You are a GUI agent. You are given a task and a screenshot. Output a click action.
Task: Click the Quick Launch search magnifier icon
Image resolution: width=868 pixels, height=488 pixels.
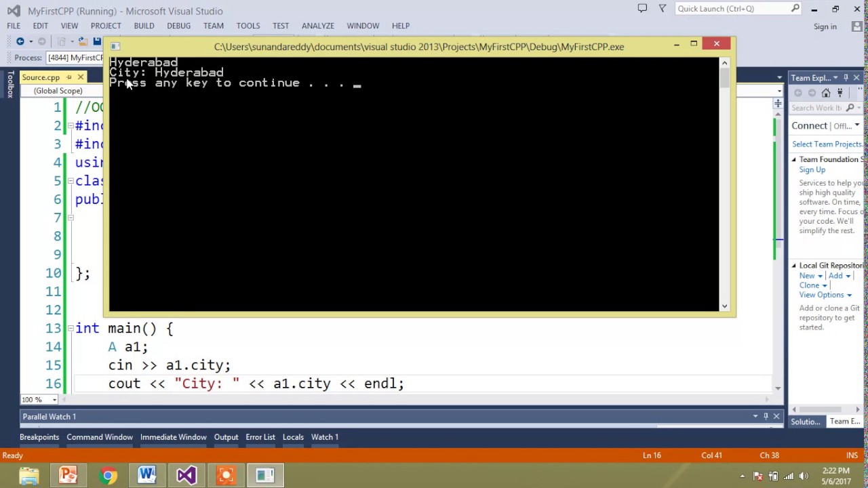coord(795,8)
